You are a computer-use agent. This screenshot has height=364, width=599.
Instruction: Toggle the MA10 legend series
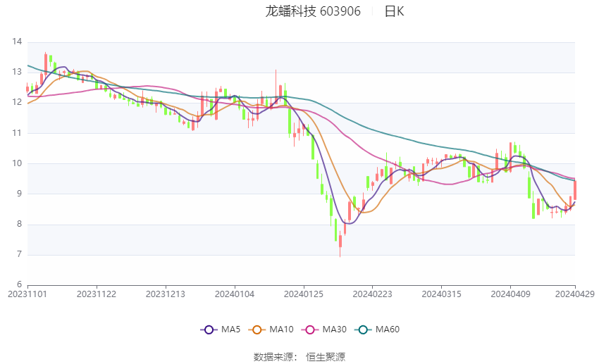[271, 330]
